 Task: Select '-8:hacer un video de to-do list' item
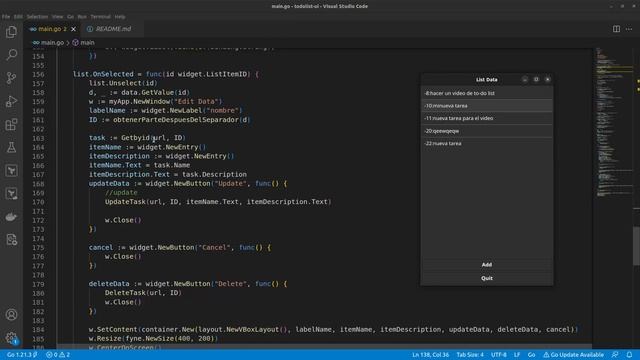(x=487, y=93)
